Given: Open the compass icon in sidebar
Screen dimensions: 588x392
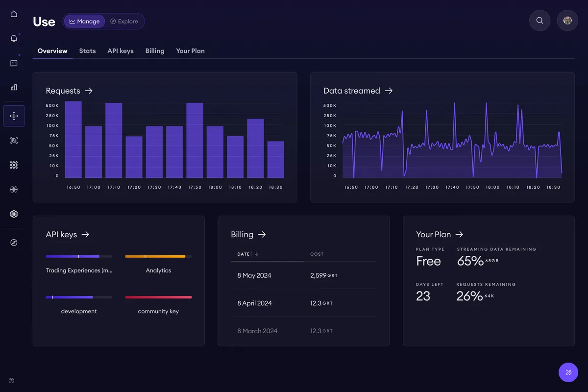Looking at the screenshot, I should [14, 243].
